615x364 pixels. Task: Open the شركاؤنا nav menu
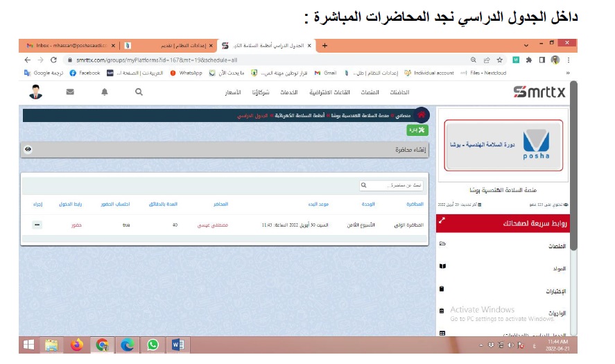[261, 92]
